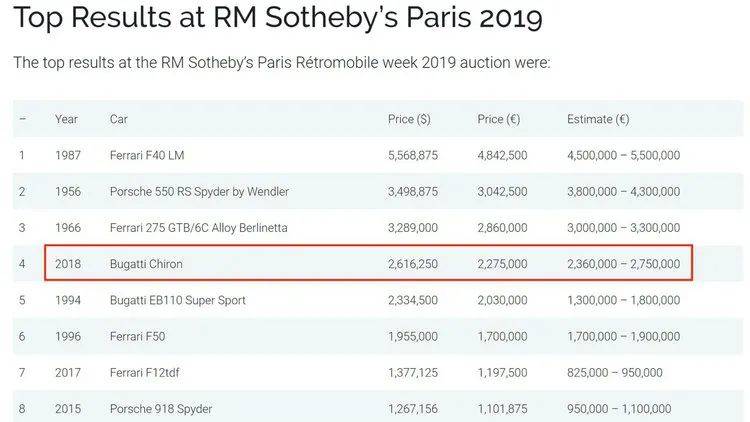This screenshot has width=750, height=422.
Task: Click the highlighted Bugatti Chiron car name
Action: (x=146, y=264)
